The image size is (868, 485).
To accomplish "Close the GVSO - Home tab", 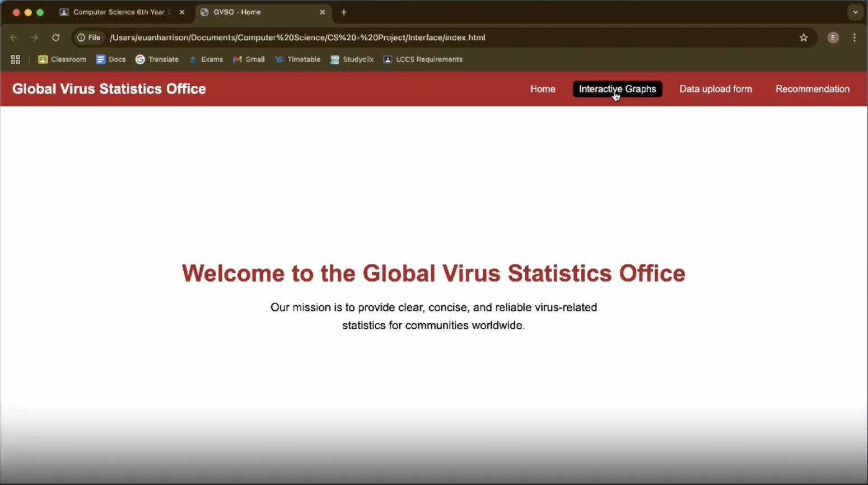I will tap(322, 12).
